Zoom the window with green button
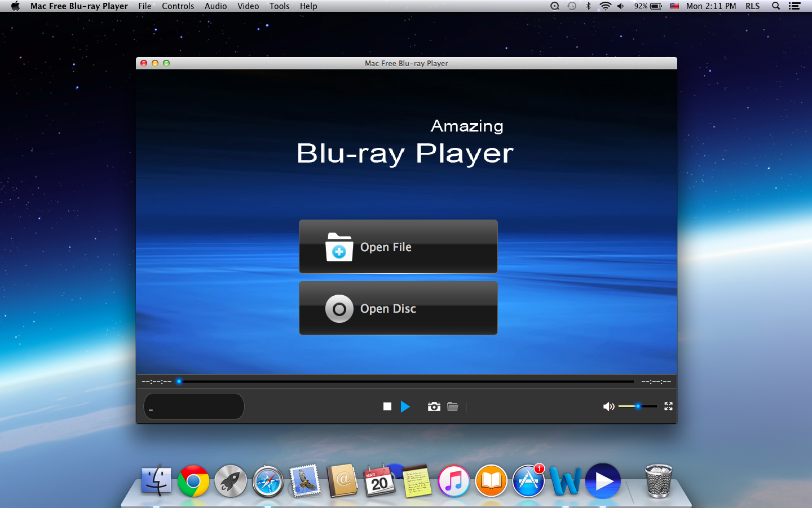The width and height of the screenshot is (812, 508). pyautogui.click(x=166, y=63)
